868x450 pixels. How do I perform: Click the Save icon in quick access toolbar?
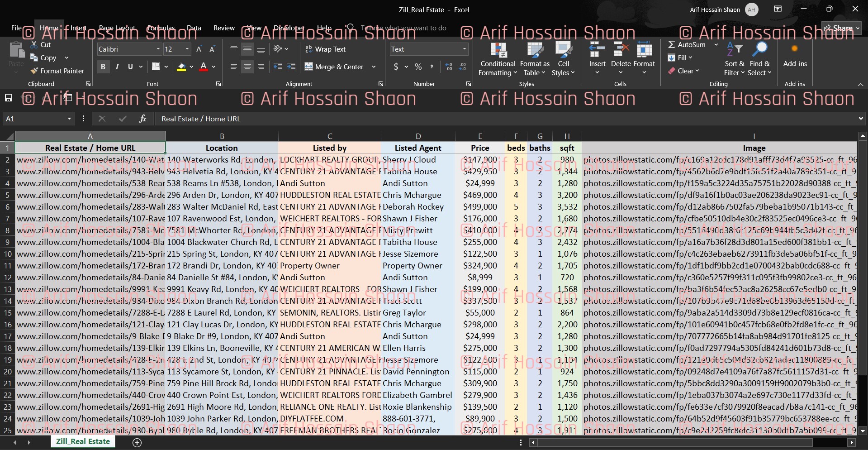[x=8, y=98]
